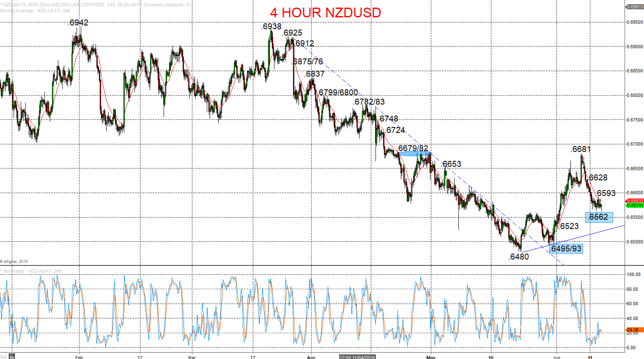Click the 0.67000 price axis label

tap(634, 144)
